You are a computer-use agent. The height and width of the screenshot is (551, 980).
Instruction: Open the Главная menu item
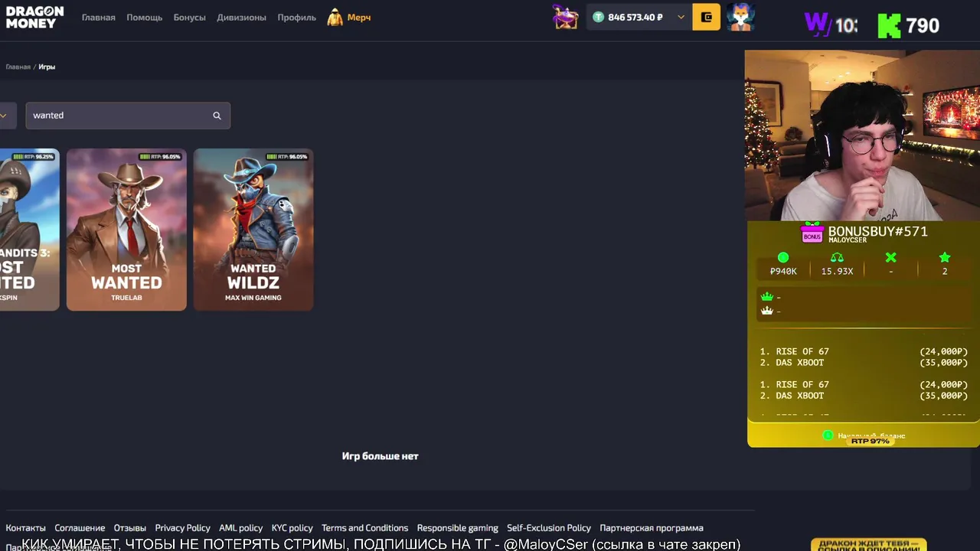pyautogui.click(x=99, y=17)
